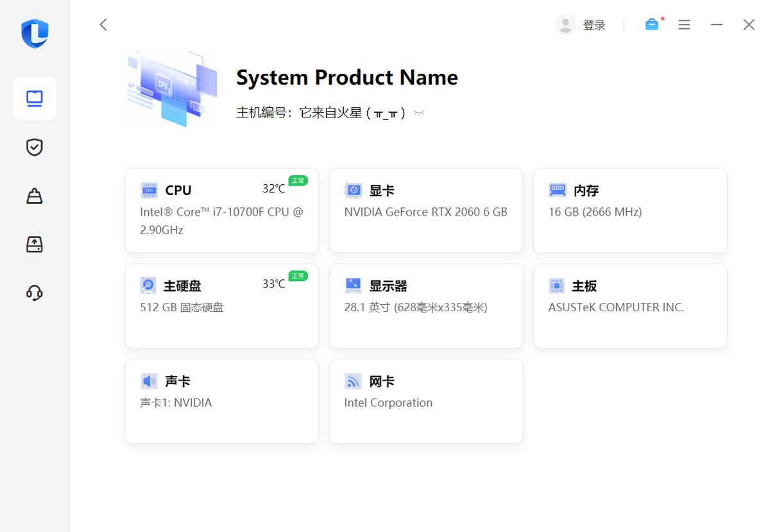Open the 内存 memory details card
The width and height of the screenshot is (770, 532).
[x=629, y=210]
